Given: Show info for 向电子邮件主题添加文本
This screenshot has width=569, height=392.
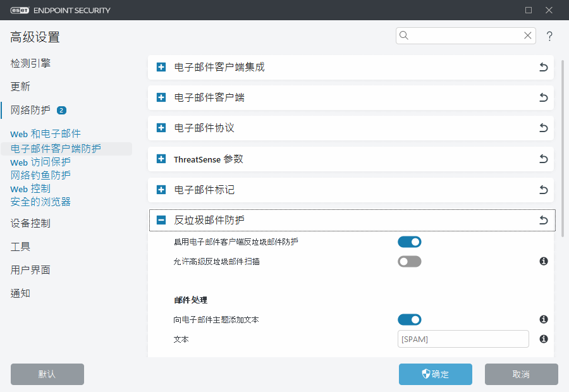Looking at the screenshot, I should (x=544, y=319).
